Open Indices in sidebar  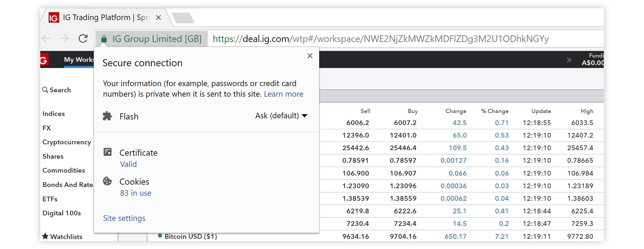click(54, 114)
